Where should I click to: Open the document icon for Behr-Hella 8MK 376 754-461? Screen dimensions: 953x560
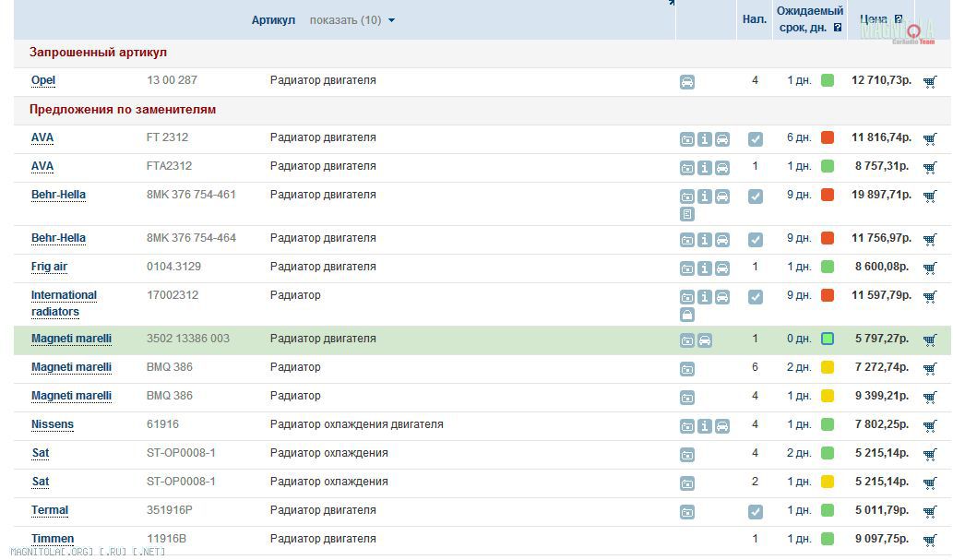(686, 214)
